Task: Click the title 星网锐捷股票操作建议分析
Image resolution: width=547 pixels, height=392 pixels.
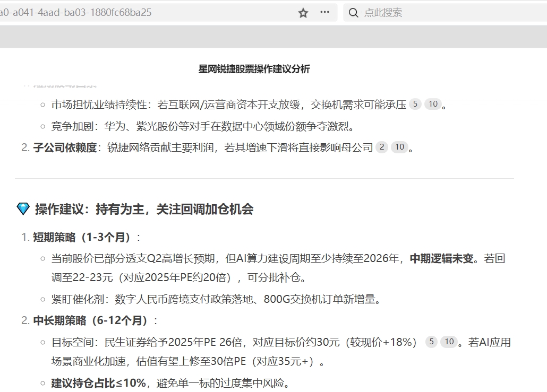Action: (254, 69)
